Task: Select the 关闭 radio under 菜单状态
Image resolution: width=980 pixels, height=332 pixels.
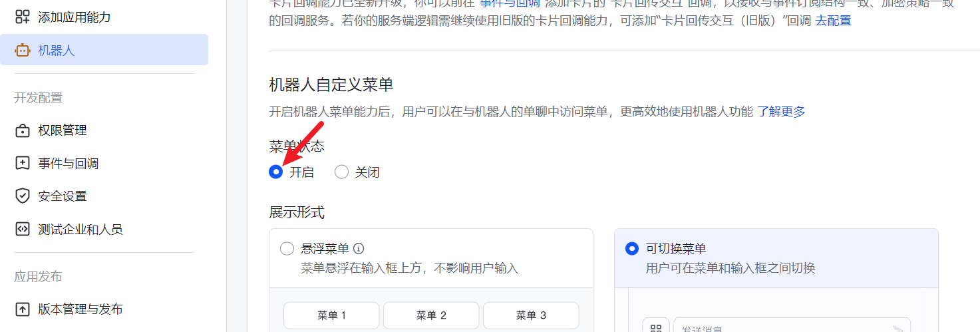Action: (341, 172)
